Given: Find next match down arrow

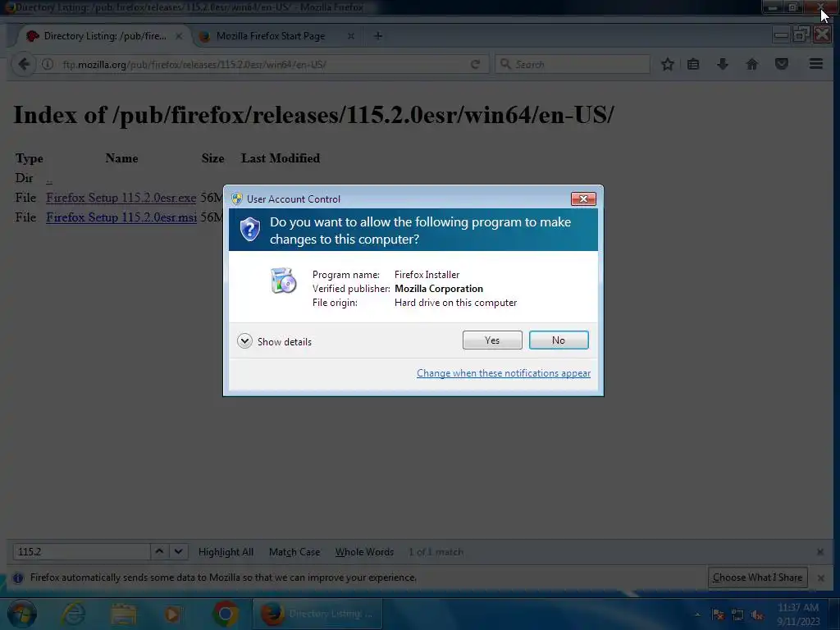Looking at the screenshot, I should coord(178,552).
